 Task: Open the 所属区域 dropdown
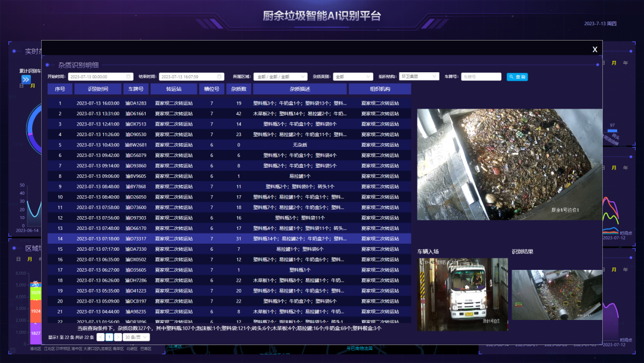click(x=280, y=76)
